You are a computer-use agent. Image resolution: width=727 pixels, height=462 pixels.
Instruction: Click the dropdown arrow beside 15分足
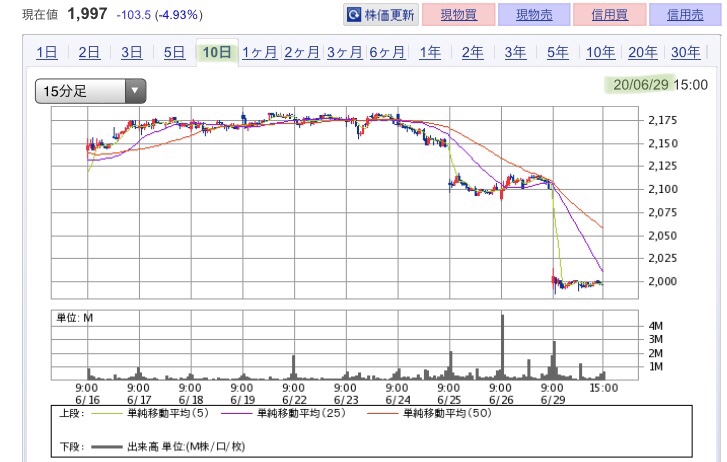(x=135, y=91)
